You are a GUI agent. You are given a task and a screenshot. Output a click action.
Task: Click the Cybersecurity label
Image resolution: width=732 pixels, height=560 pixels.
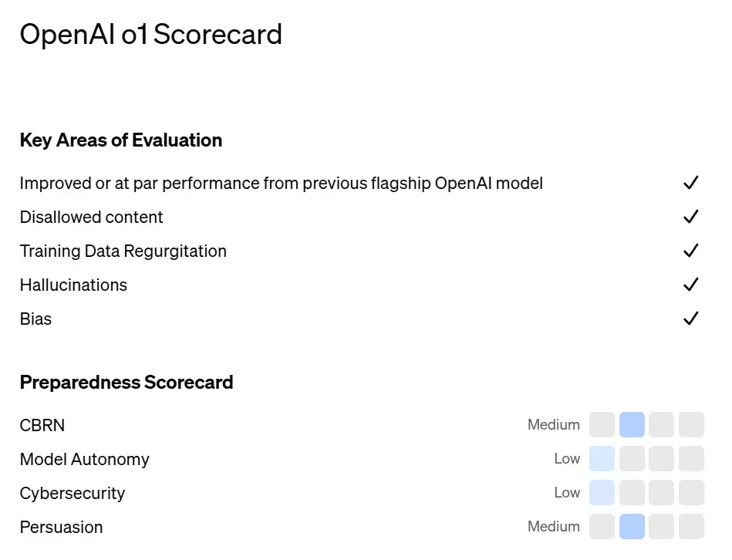coord(73,493)
